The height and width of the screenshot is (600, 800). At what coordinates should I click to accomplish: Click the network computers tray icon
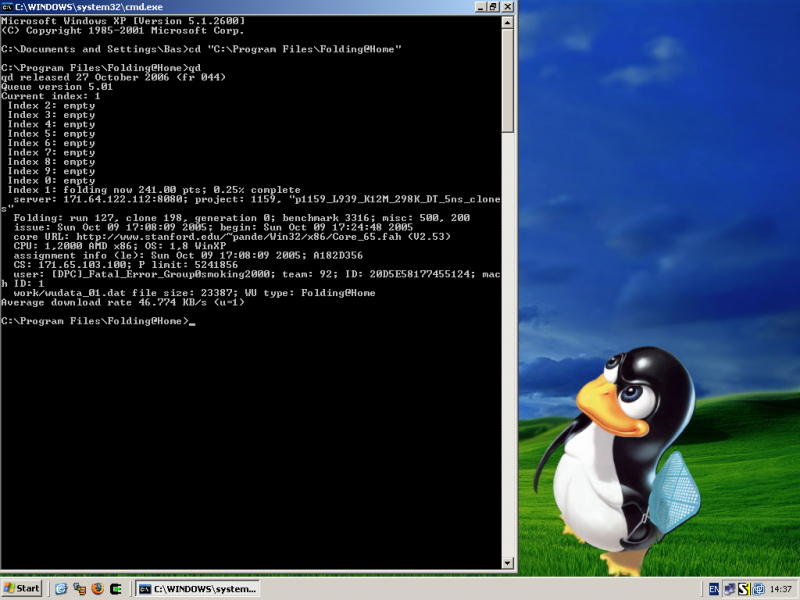[x=730, y=589]
